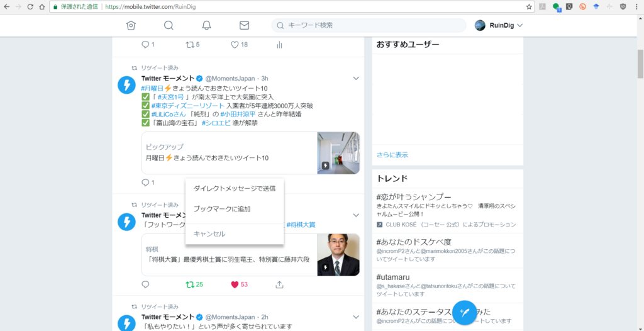Open the uBlock Origin shield icon
The image size is (644, 331).
pyautogui.click(x=623, y=6)
